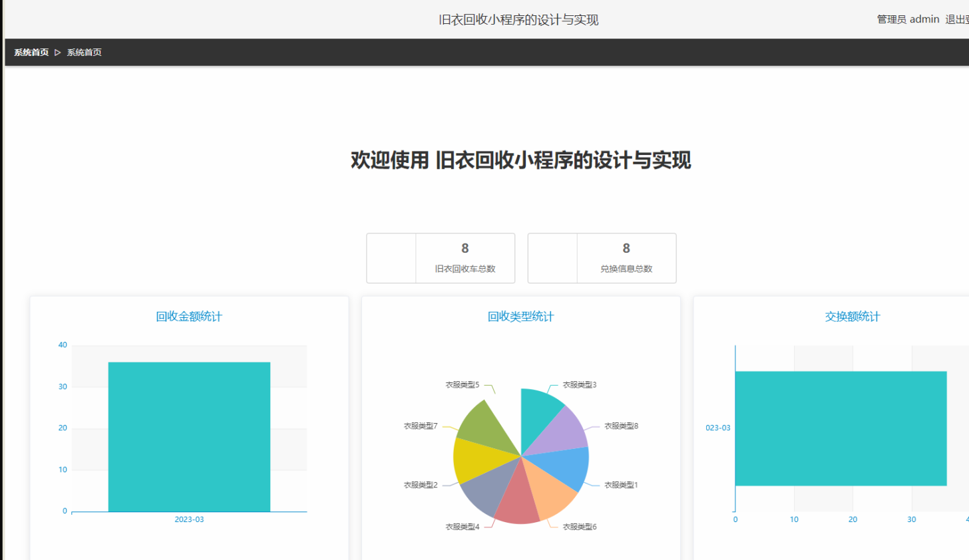Click the 回收金额统计 chart title
The width and height of the screenshot is (969, 560).
click(189, 317)
